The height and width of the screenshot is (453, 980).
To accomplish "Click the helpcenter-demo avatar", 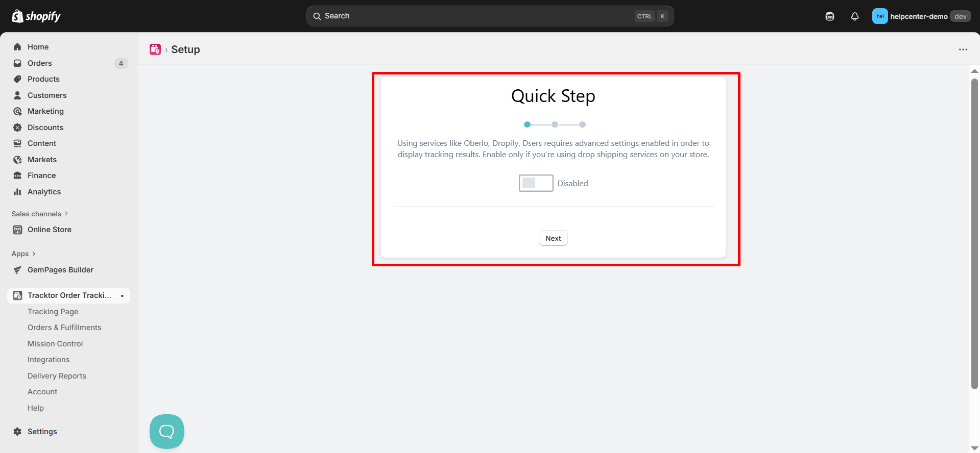I will click(880, 16).
